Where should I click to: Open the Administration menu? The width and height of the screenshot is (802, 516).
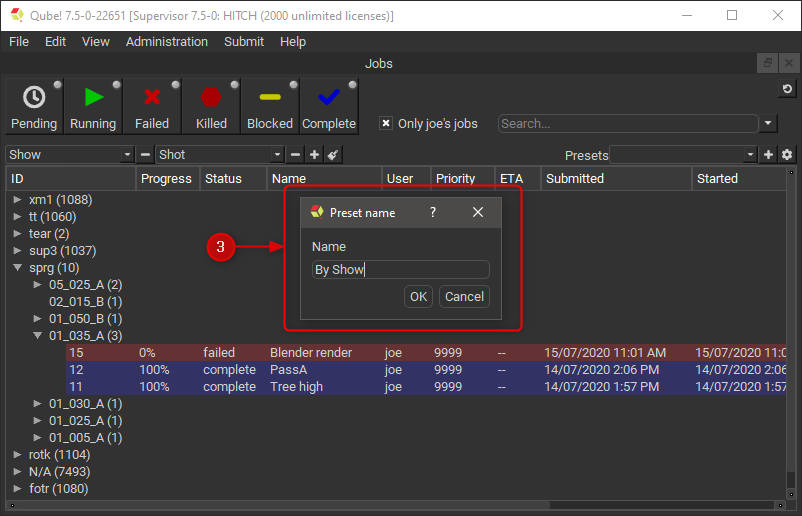(x=167, y=42)
